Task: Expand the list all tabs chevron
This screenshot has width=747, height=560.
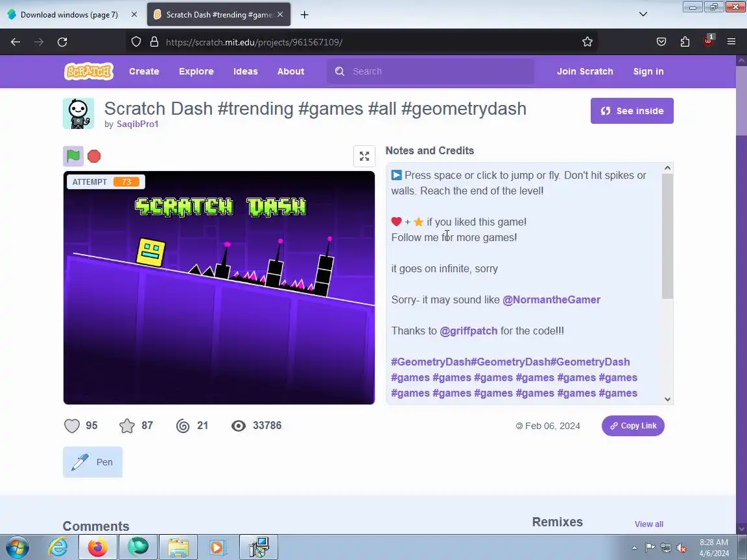Action: 643,14
